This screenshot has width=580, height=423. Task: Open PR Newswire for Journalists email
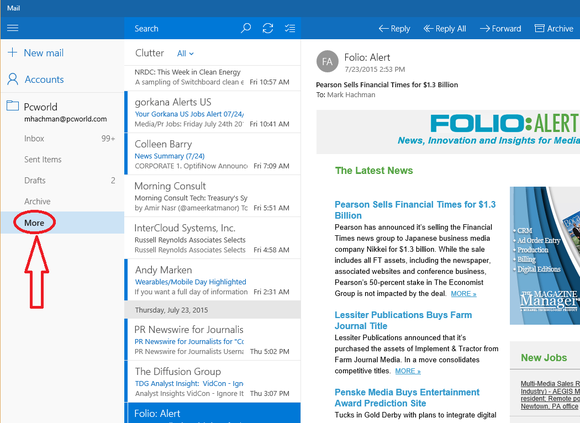(x=212, y=339)
